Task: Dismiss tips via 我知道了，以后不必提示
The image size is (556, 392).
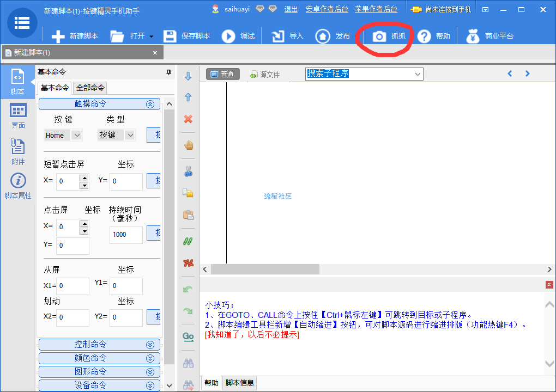Action: (252, 335)
